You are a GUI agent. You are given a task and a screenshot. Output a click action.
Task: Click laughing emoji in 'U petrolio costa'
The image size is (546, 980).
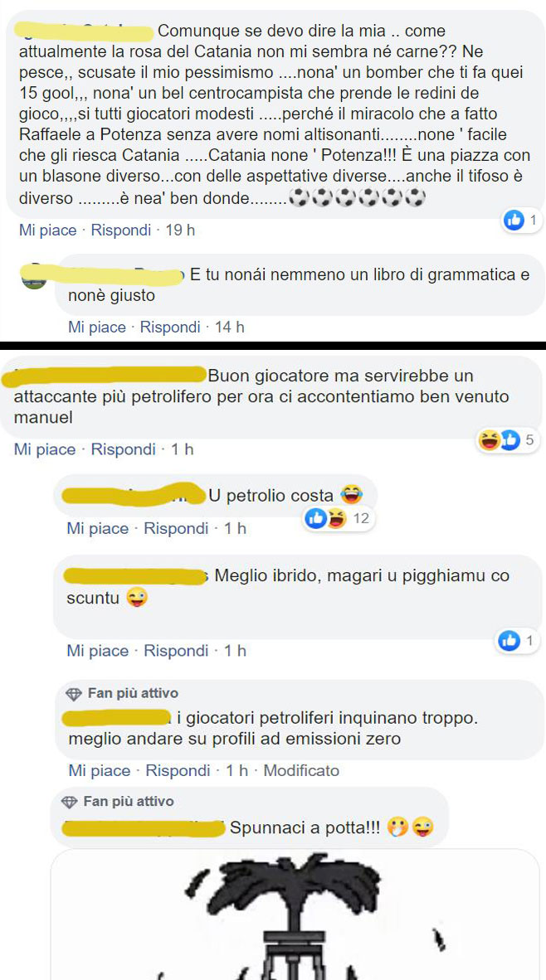(x=352, y=496)
